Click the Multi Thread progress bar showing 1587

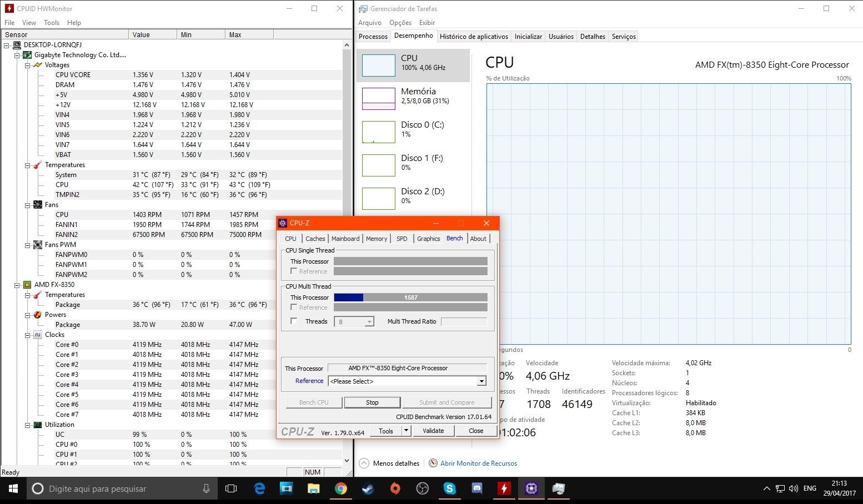411,298
